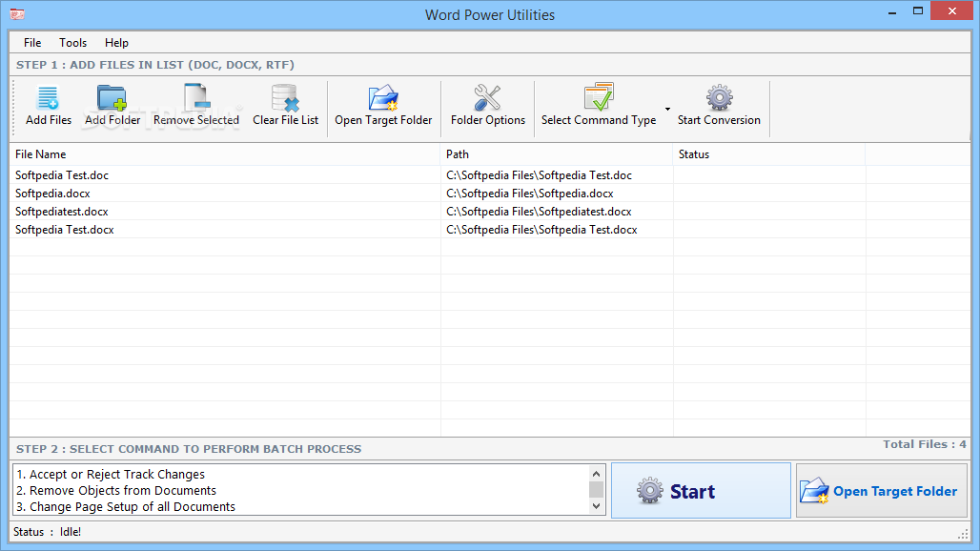Screen dimensions: 980x551
Task: Choose Change Page Setup of all Documents
Action: coord(126,506)
